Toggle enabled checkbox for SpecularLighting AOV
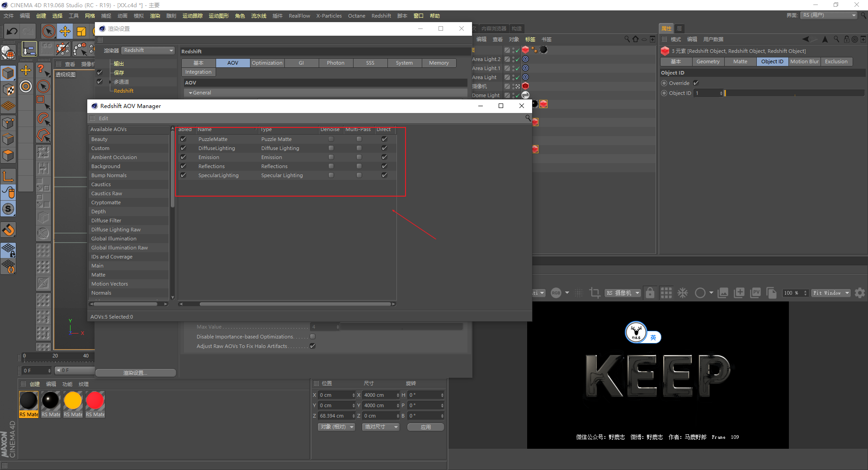The height and width of the screenshot is (470, 868). click(x=183, y=175)
